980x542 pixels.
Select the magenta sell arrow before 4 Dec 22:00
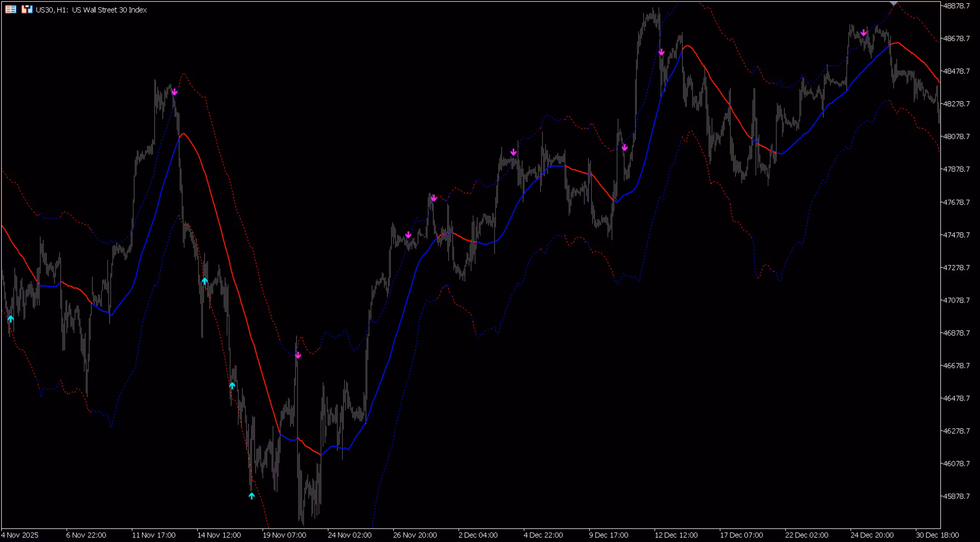(x=514, y=152)
